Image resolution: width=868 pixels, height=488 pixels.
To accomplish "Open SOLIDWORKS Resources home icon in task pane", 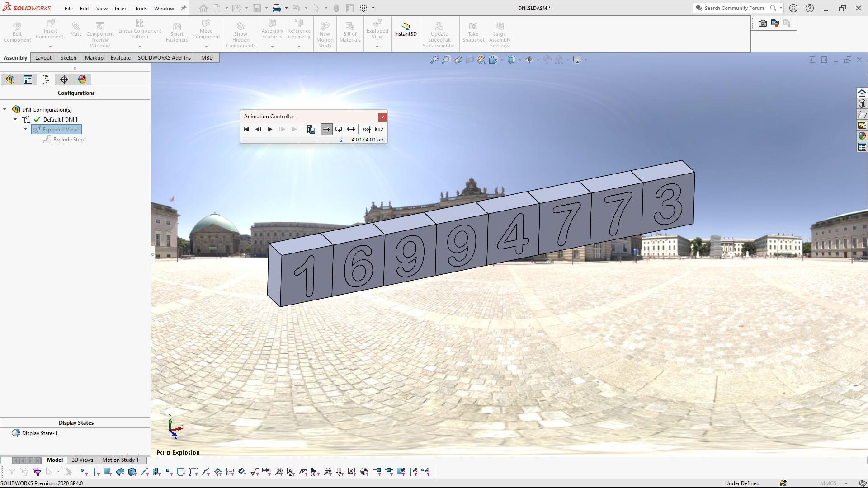I will point(862,93).
